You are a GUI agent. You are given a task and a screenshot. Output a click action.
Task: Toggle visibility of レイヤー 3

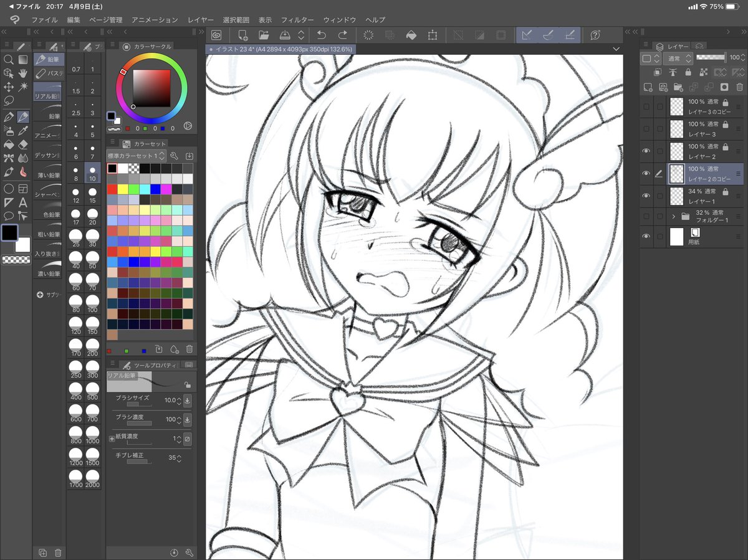tap(646, 128)
